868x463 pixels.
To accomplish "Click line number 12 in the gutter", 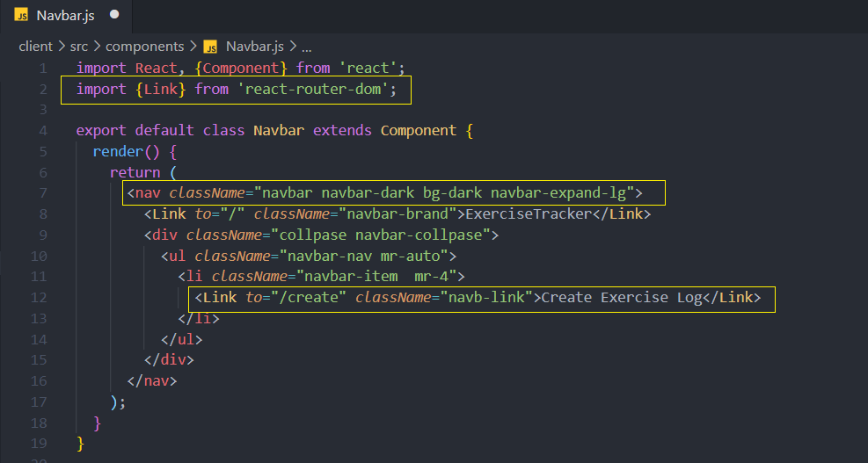I will [x=38, y=298].
